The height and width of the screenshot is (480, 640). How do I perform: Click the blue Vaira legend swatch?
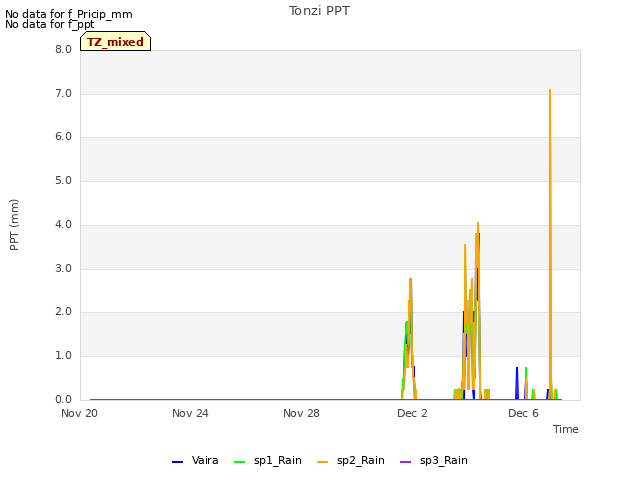pos(178,462)
